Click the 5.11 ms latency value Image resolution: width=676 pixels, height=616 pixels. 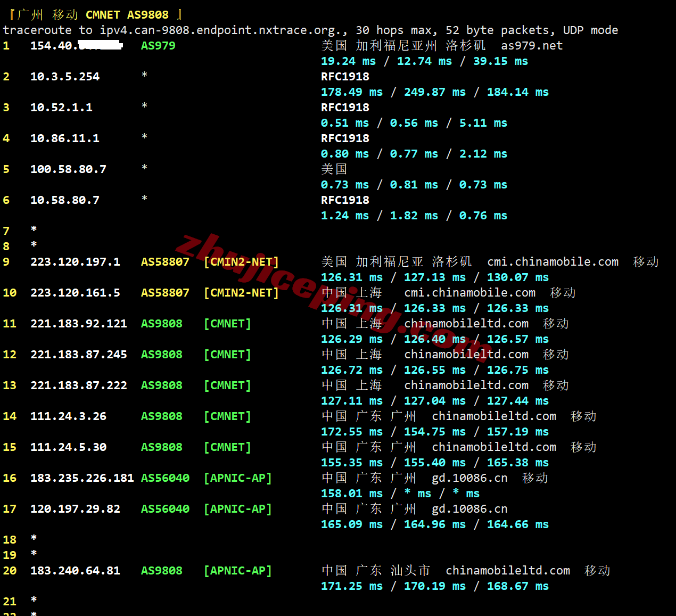tap(483, 123)
